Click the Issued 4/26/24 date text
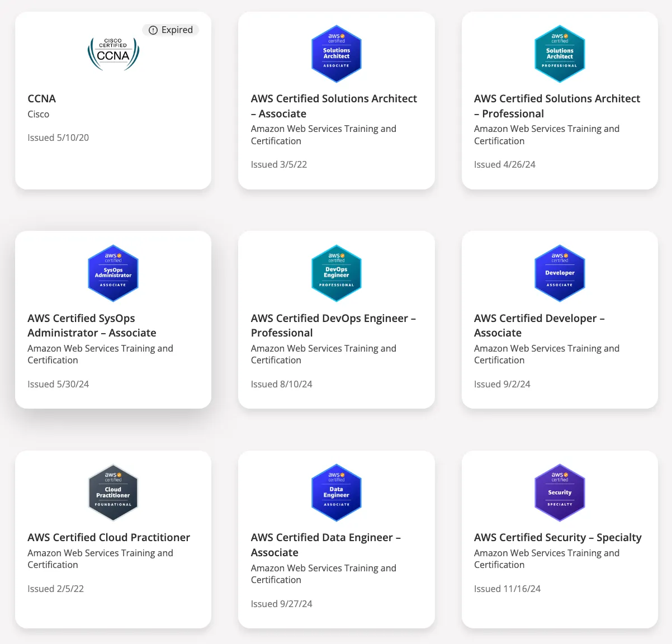This screenshot has height=644, width=672. 504,164
